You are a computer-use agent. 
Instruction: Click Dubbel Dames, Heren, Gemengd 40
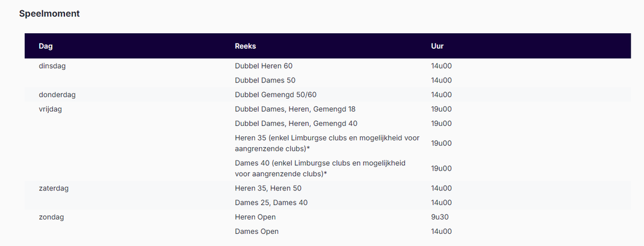(x=296, y=124)
